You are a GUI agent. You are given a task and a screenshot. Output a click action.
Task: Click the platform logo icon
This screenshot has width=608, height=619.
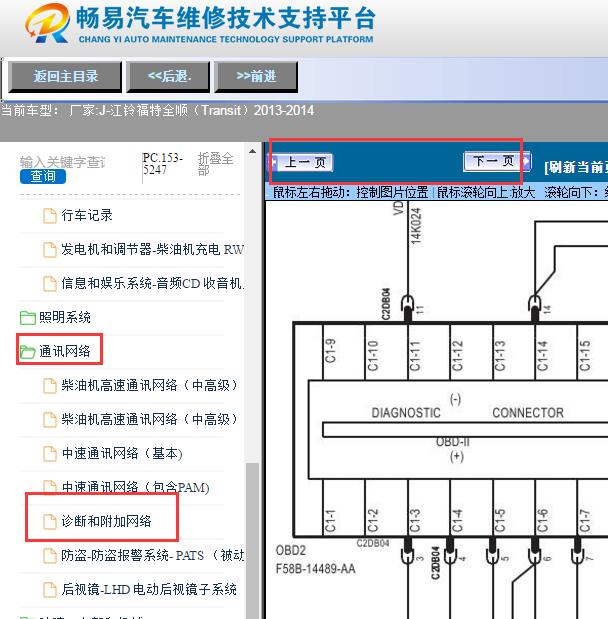pos(47,24)
